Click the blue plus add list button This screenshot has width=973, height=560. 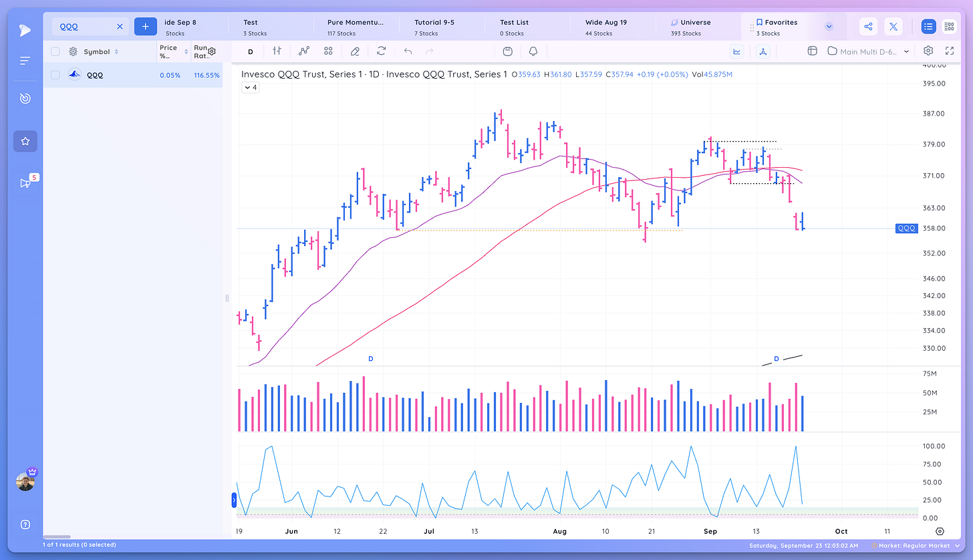pos(146,27)
